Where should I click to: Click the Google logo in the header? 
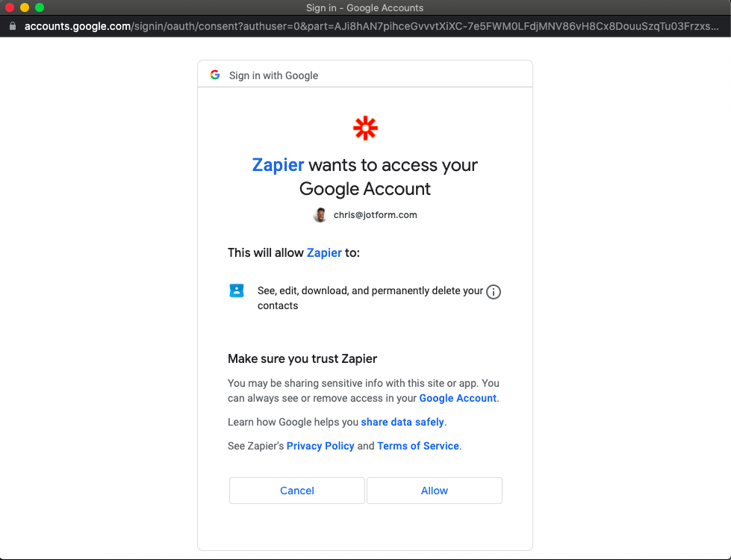click(215, 75)
